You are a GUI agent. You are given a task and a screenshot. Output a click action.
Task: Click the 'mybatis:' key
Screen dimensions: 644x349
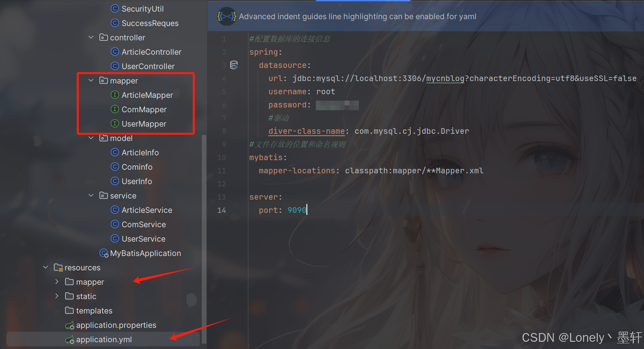268,157
